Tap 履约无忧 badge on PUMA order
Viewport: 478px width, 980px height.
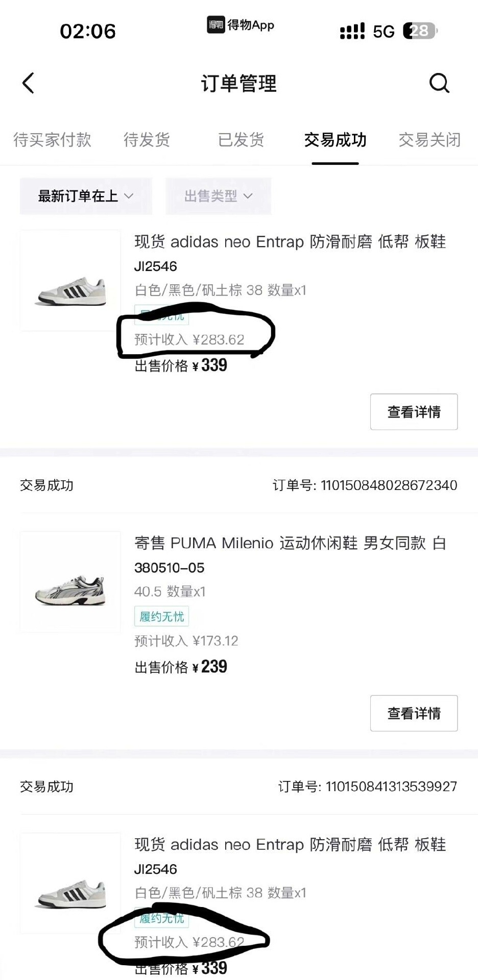(161, 617)
